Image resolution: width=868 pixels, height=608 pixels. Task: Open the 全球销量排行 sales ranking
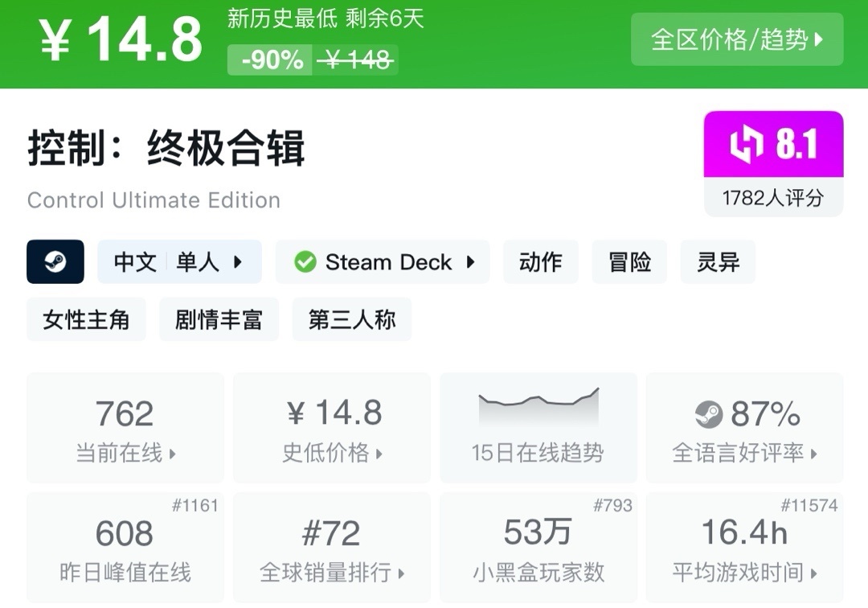(x=332, y=548)
